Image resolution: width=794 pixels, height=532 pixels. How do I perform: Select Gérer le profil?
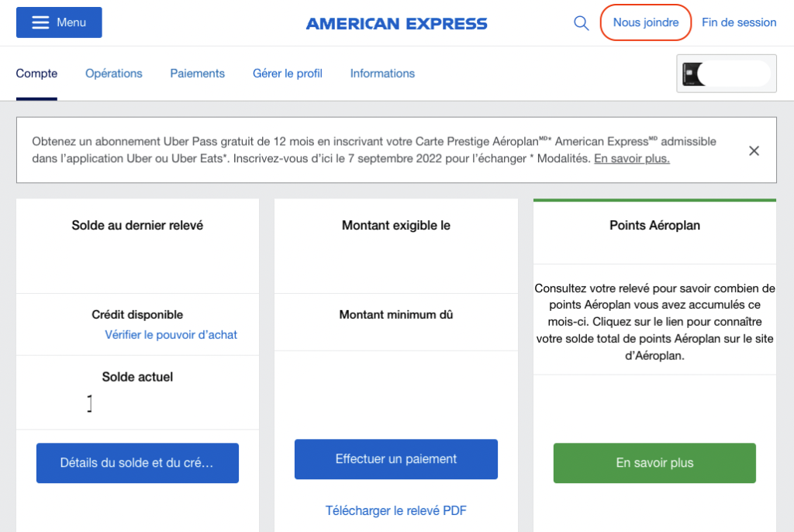click(x=287, y=73)
